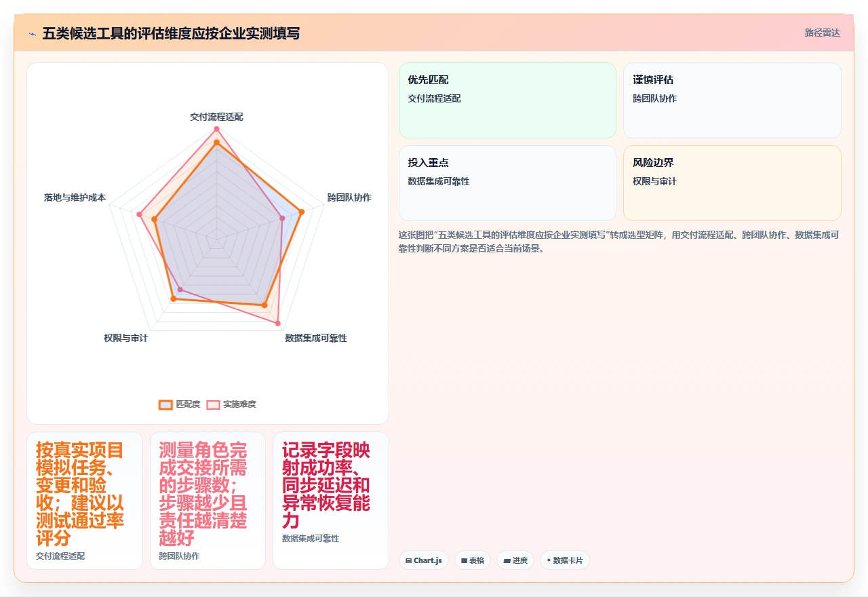Click the pink 实施难度 legend swatch
Viewport: 868px width, 597px height.
pos(213,404)
